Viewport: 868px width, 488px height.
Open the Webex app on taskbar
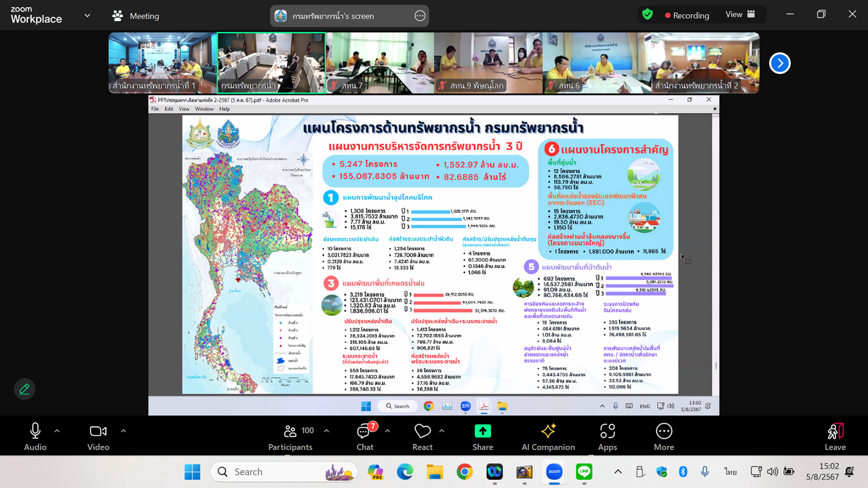[494, 472]
